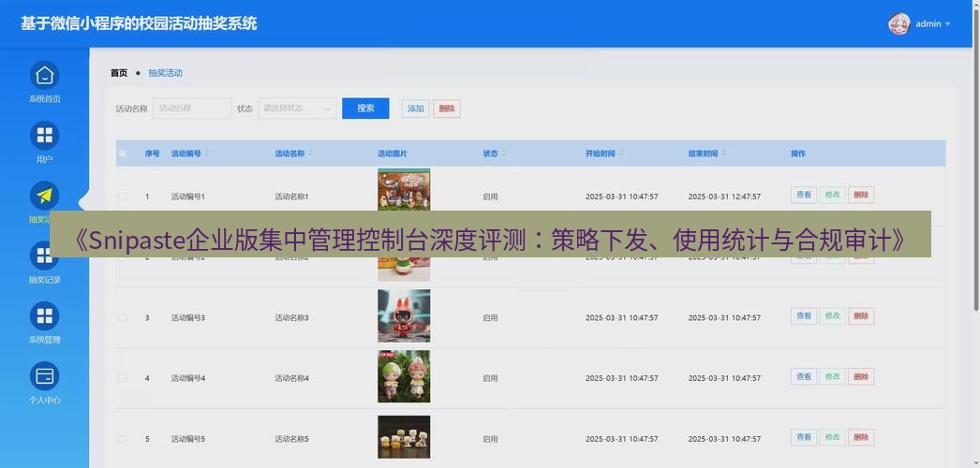Select the cell text 活动名称5
This screenshot has height=468, width=980.
[292, 439]
